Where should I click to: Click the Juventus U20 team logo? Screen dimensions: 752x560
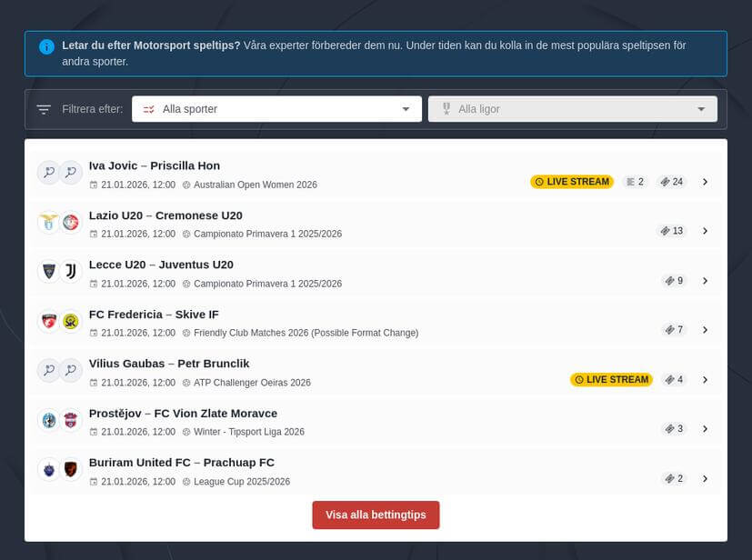pos(71,271)
